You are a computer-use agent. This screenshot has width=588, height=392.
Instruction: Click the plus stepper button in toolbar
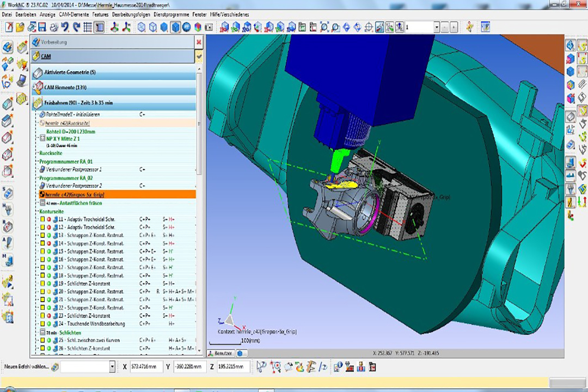point(454,27)
